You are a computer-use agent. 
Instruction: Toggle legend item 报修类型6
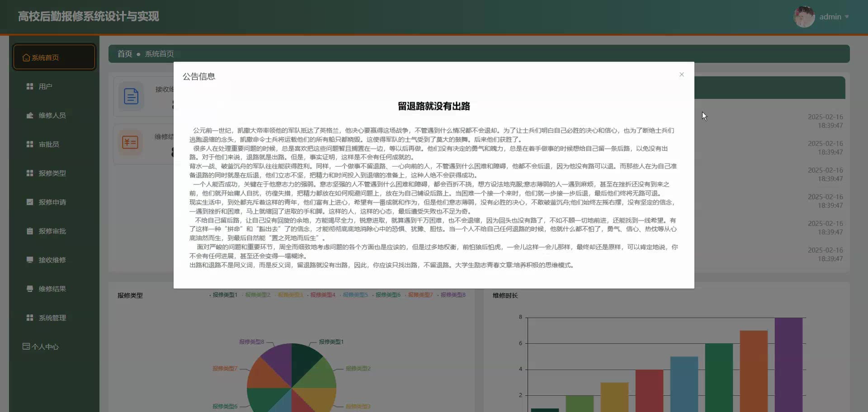point(386,295)
